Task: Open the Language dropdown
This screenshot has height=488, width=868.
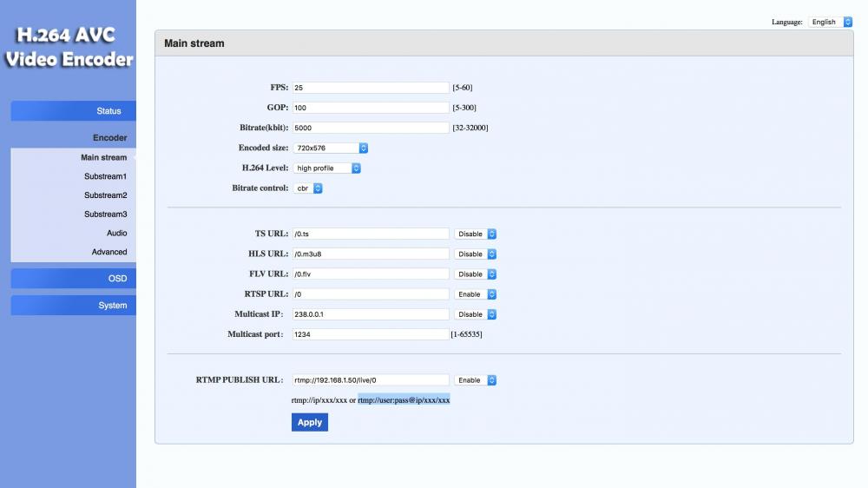Action: click(831, 22)
